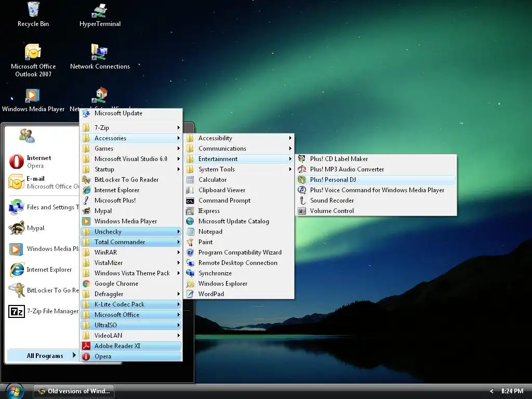Image resolution: width=532 pixels, height=399 pixels.
Task: Open the Unchecky folder entry
Action: pyautogui.click(x=131, y=232)
